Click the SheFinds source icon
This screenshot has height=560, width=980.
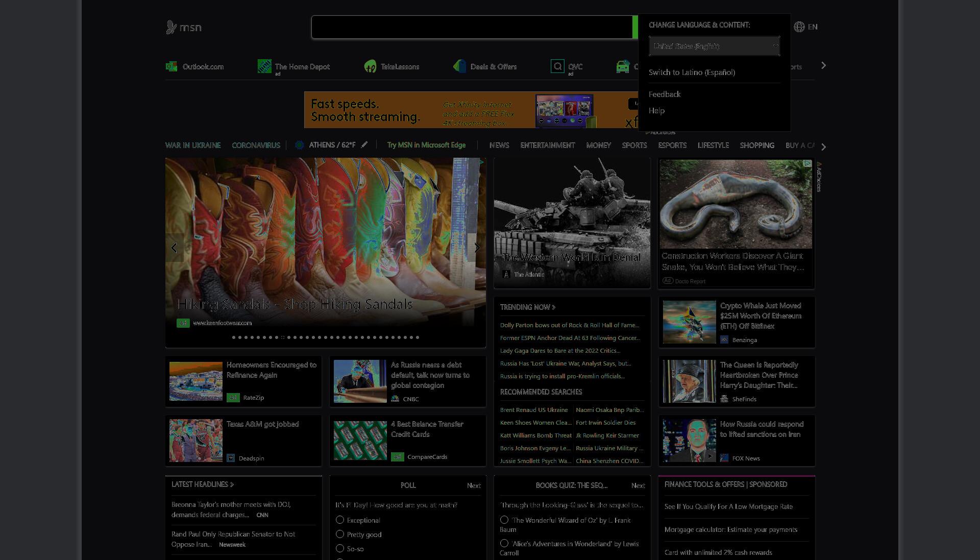724,399
